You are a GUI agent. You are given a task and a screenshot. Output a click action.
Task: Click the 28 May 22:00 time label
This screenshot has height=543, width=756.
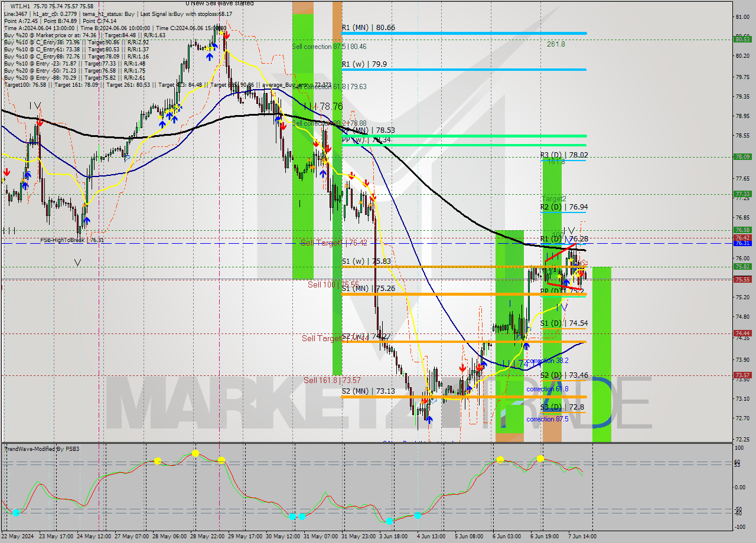click(208, 537)
